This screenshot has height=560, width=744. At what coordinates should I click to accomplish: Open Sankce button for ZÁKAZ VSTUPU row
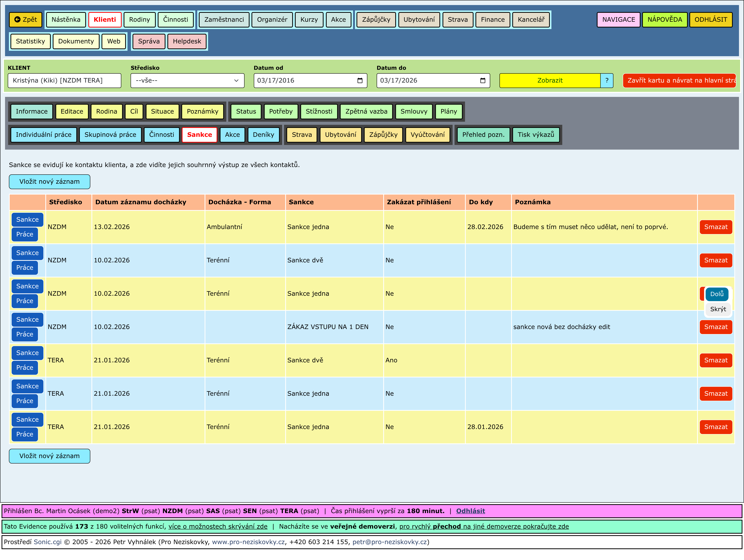coord(27,320)
